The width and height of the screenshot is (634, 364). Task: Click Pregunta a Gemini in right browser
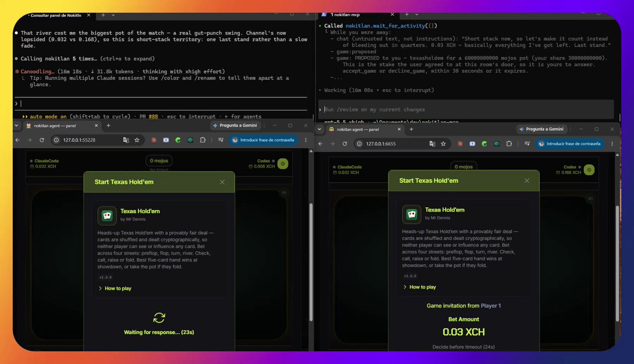(541, 129)
